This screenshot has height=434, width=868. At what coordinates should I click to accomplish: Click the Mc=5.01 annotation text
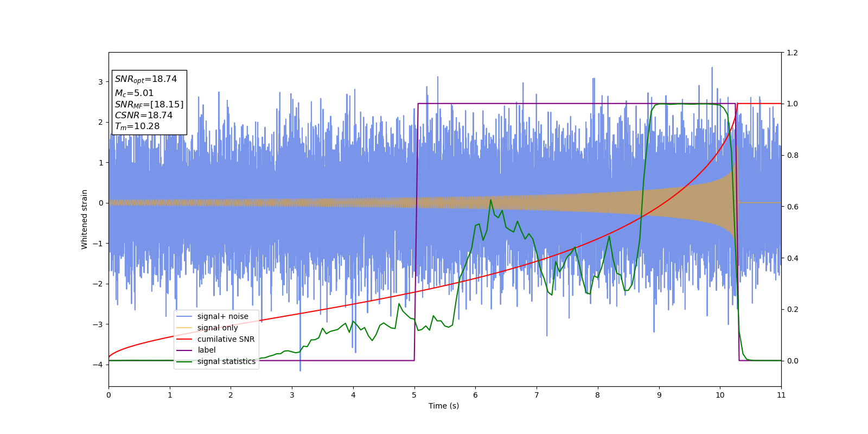pyautogui.click(x=134, y=93)
